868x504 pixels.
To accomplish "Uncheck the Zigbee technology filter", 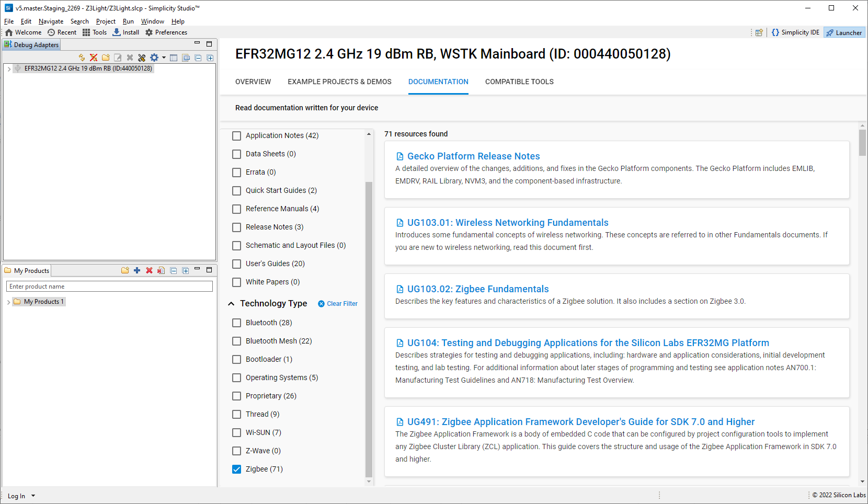I will point(237,469).
